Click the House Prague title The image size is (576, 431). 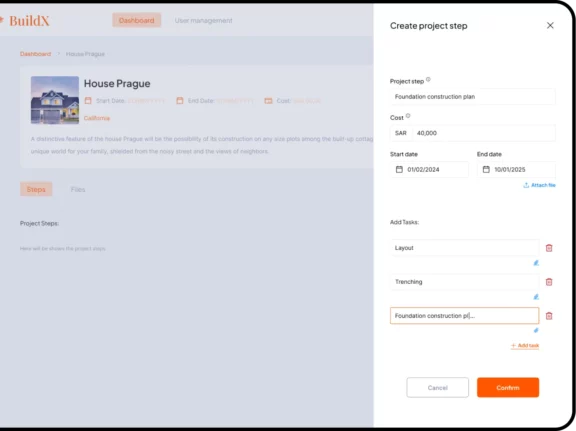pos(117,83)
